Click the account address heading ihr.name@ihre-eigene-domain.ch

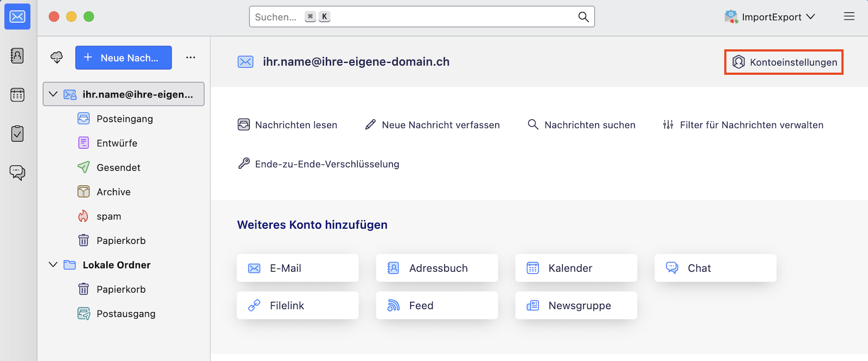click(x=356, y=62)
